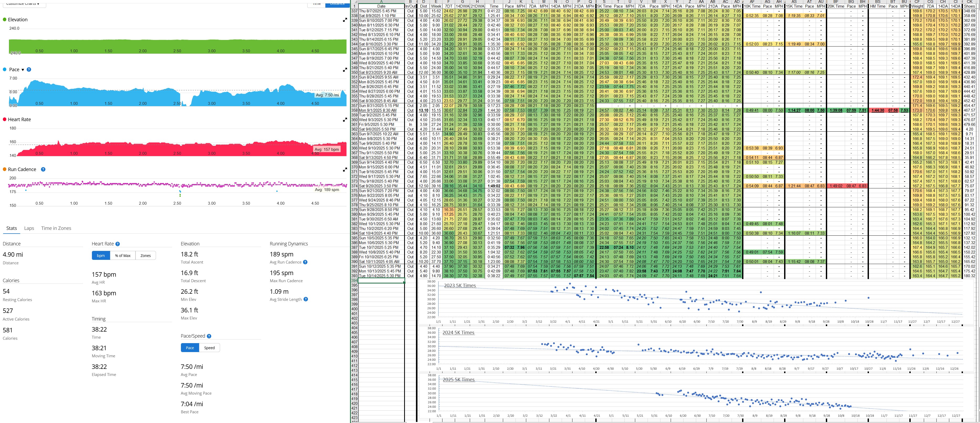
Task: Expand the Run Cadence chart to fullscreen
Action: 345,169
